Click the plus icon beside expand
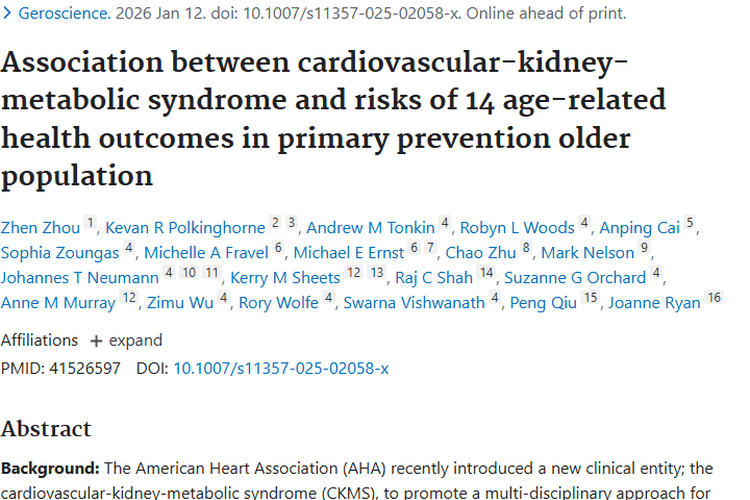 (96, 340)
